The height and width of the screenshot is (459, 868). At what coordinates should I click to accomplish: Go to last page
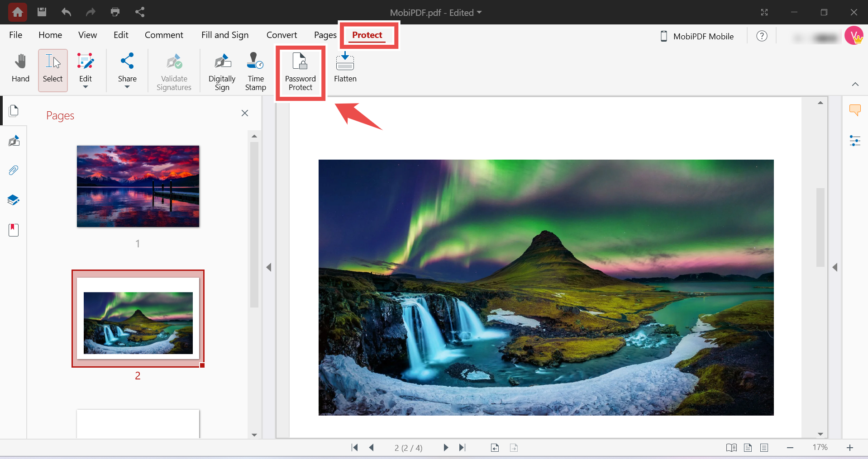coord(462,448)
